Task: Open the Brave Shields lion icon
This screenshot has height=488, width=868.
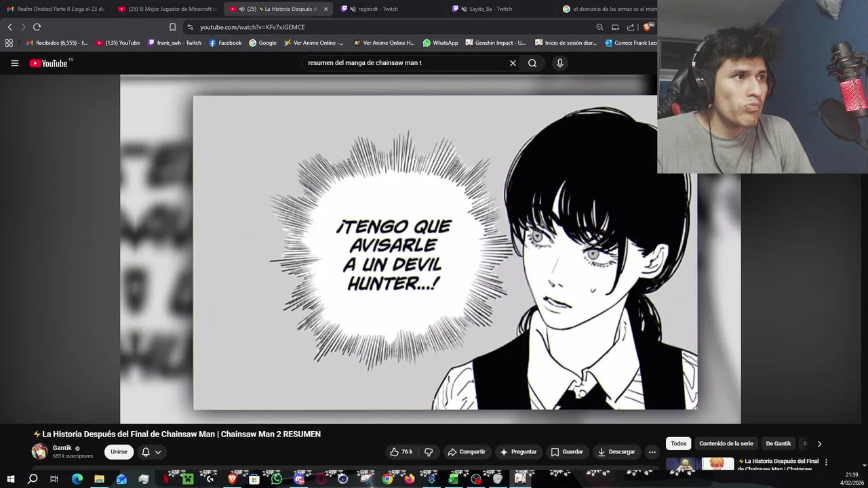Action: point(648,27)
